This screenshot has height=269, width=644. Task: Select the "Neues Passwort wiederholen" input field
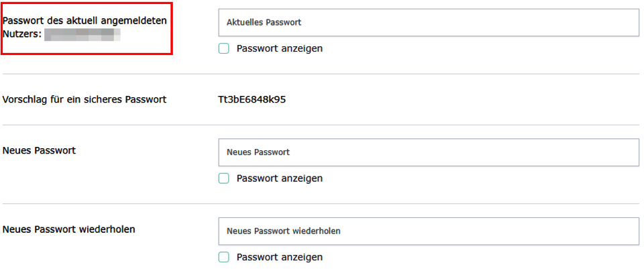tap(428, 231)
